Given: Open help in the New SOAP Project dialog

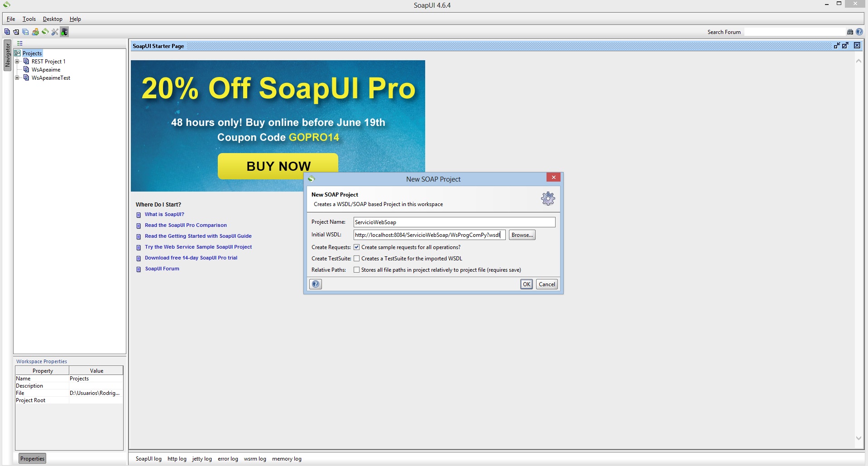Looking at the screenshot, I should tap(316, 284).
